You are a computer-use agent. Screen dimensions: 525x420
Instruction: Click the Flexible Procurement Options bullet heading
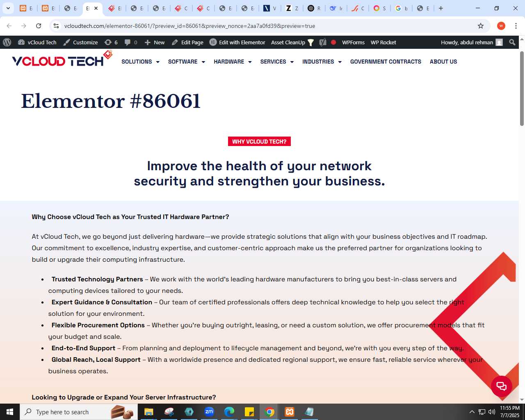98,325
